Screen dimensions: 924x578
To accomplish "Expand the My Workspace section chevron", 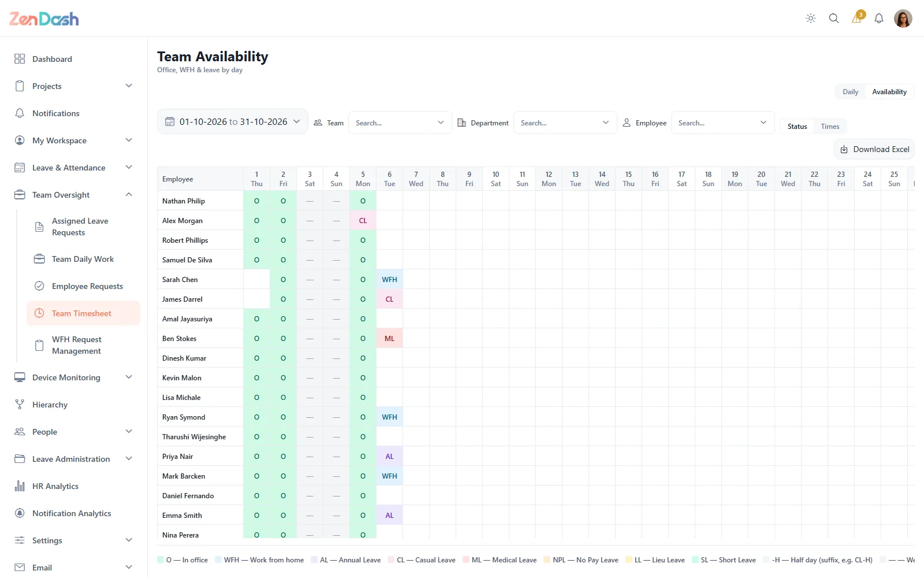I will click(129, 140).
